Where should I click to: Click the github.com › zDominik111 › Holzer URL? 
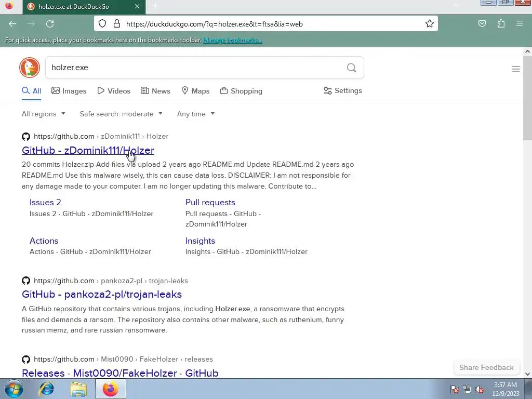[x=101, y=137]
